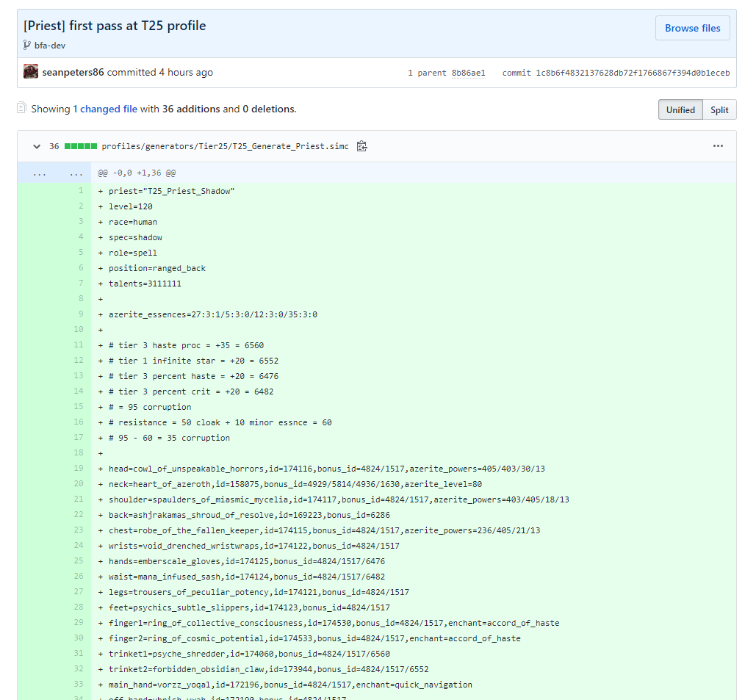Image resolution: width=745 pixels, height=700 pixels.
Task: Open the seanpeters86 author profile link
Action: click(x=73, y=72)
